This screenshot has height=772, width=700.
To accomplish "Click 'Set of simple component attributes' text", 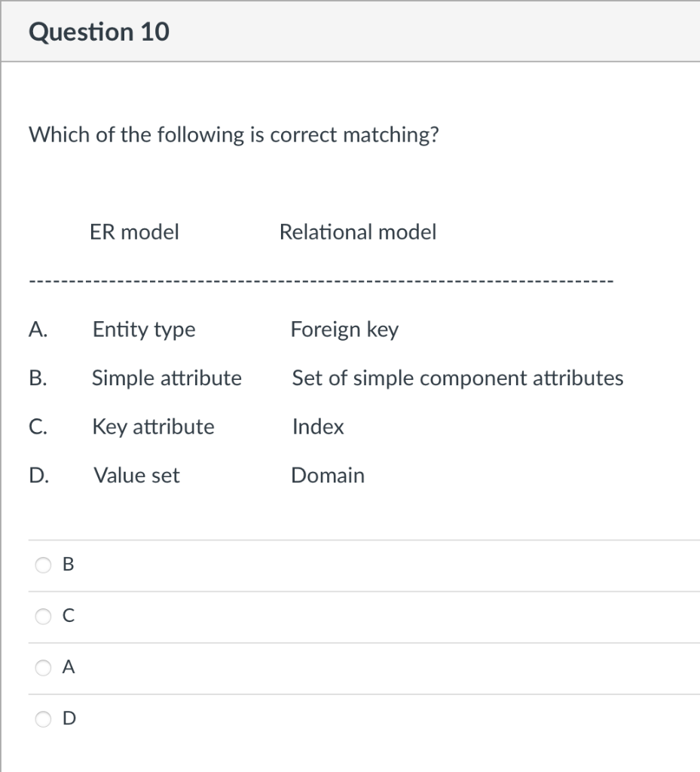I will coord(457,378).
